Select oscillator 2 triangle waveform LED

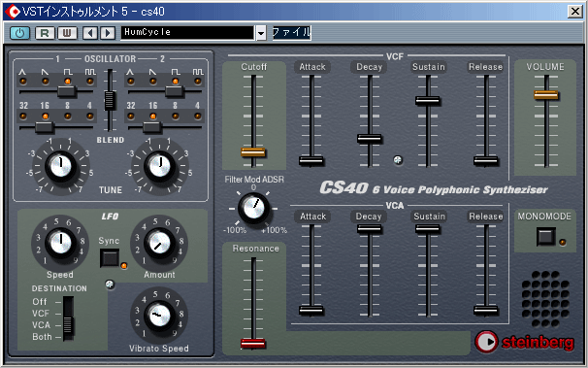tap(130, 81)
